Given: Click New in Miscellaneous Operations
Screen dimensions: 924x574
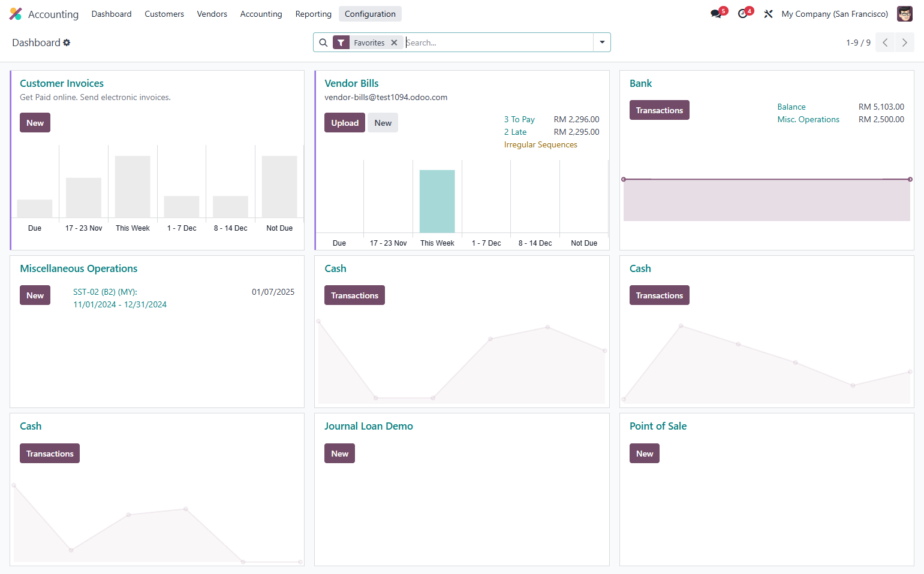Looking at the screenshot, I should pos(35,295).
